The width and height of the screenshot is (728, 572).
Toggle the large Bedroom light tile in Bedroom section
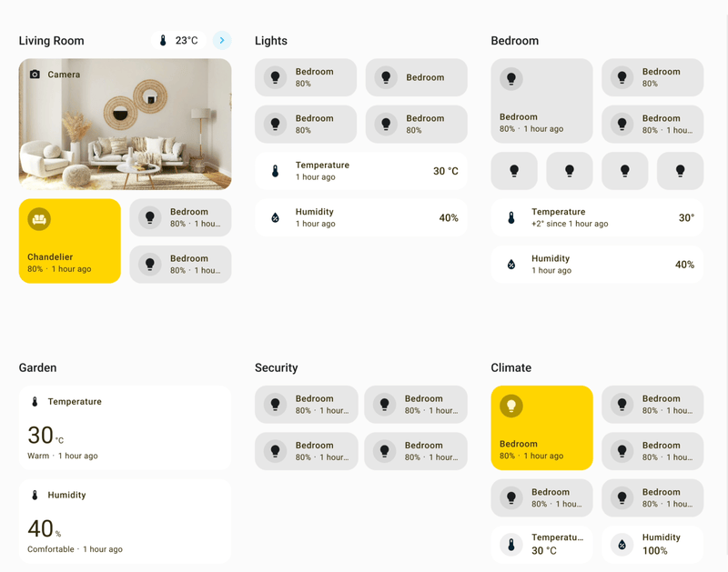click(x=541, y=100)
